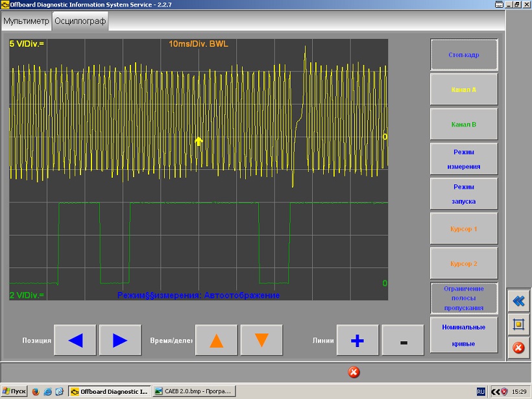This screenshot has height=399, width=532.
Task: Click the right Позиция arrow button
Action: click(x=119, y=340)
